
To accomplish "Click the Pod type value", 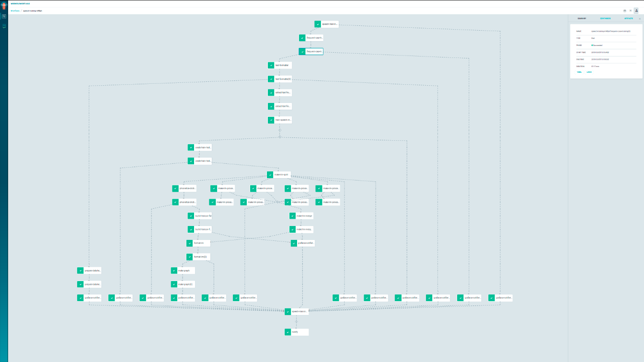I will pyautogui.click(x=593, y=38).
